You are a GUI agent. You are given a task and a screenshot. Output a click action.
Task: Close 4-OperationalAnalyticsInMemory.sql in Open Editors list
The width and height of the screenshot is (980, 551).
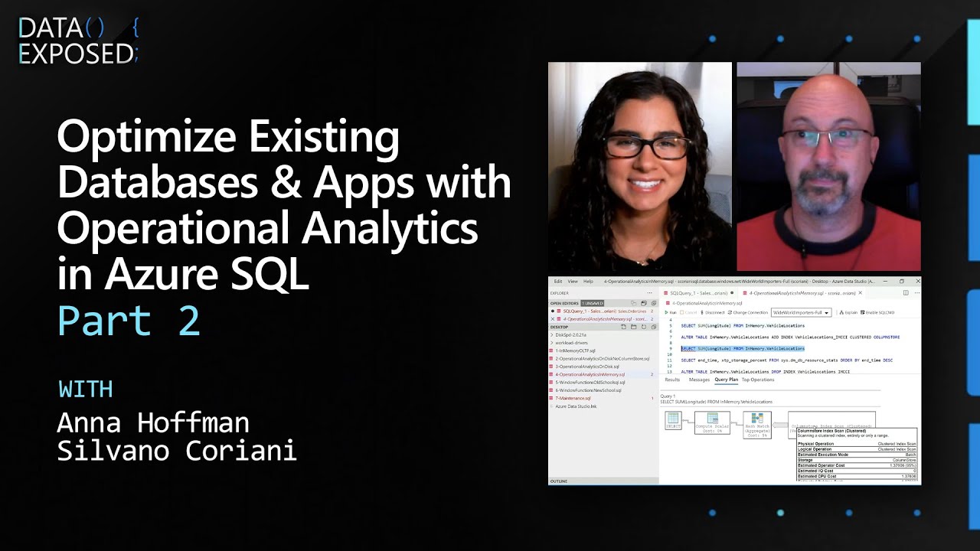[553, 319]
